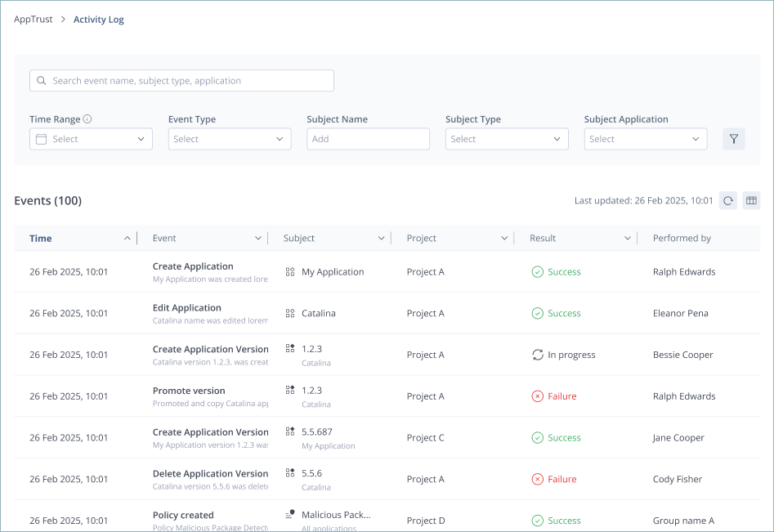
Task: Open the Time Range dropdown
Action: coord(91,139)
